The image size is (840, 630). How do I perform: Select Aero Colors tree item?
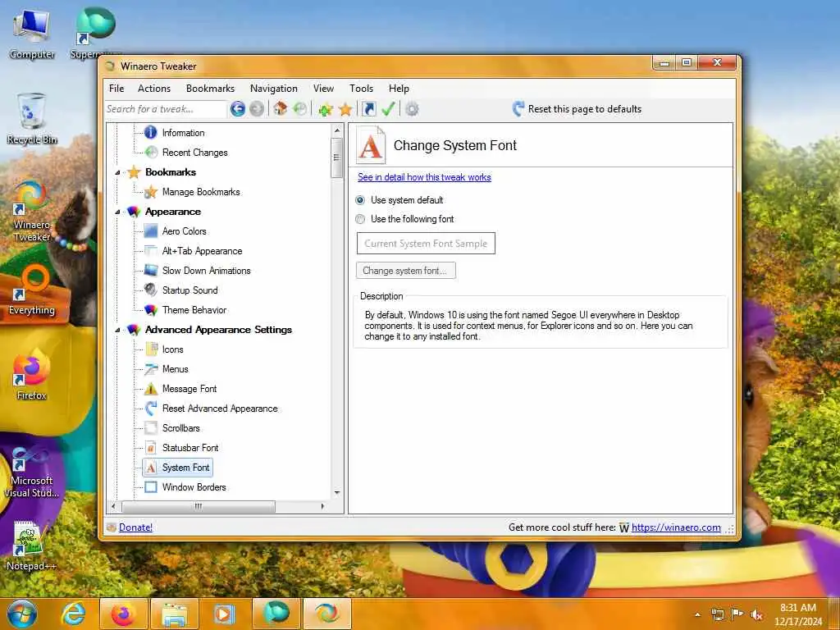(185, 231)
